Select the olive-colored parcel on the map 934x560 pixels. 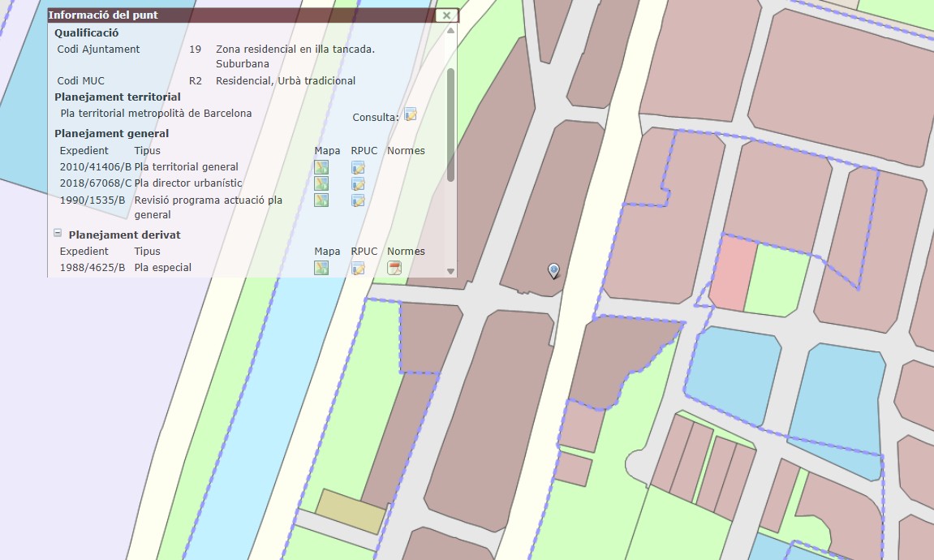coord(351,511)
